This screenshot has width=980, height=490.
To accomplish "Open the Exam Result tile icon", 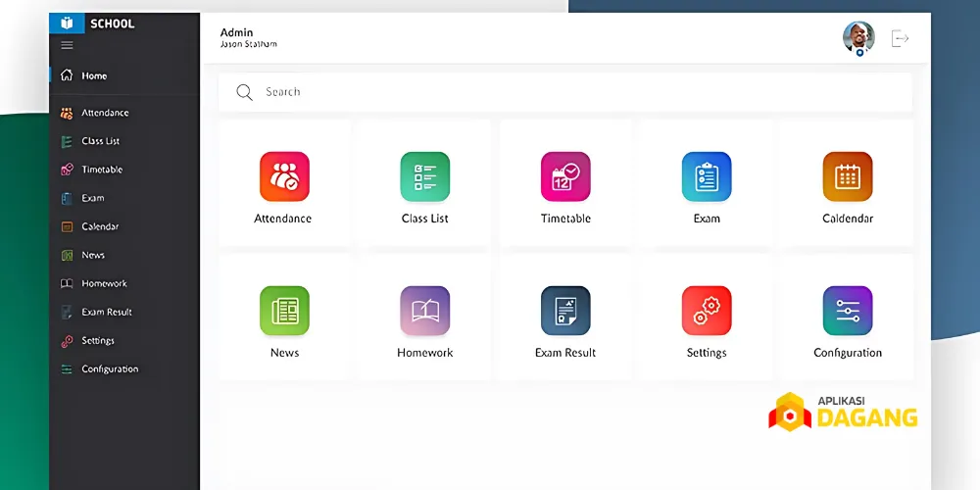I will [x=565, y=311].
